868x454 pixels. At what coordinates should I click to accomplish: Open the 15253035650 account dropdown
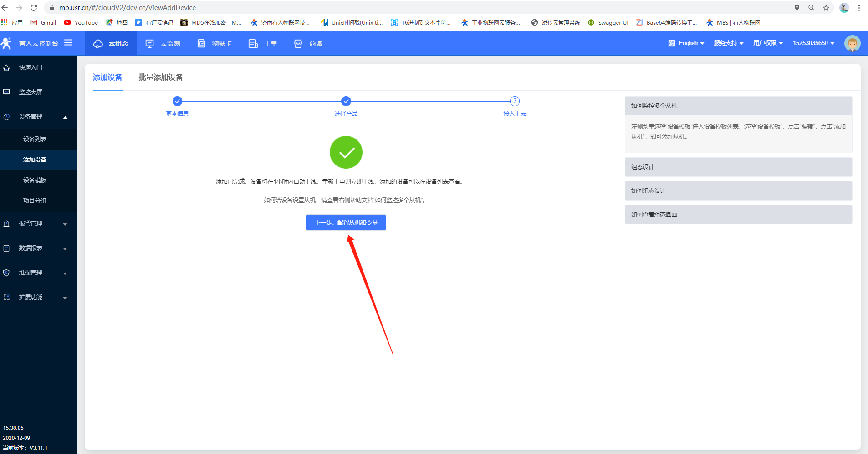pyautogui.click(x=813, y=43)
